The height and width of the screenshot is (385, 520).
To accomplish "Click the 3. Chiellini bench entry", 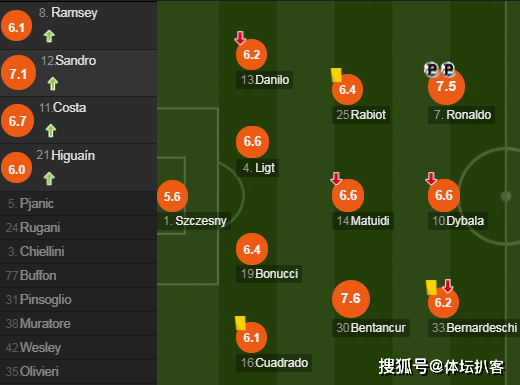I will (78, 252).
